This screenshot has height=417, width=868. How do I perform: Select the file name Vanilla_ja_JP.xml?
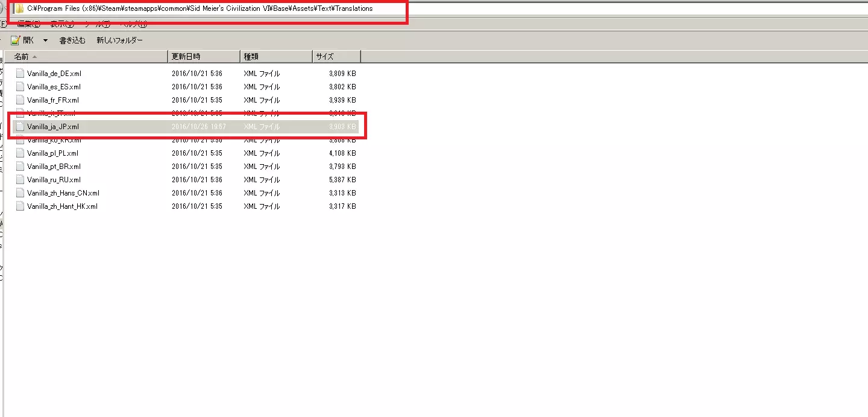53,127
